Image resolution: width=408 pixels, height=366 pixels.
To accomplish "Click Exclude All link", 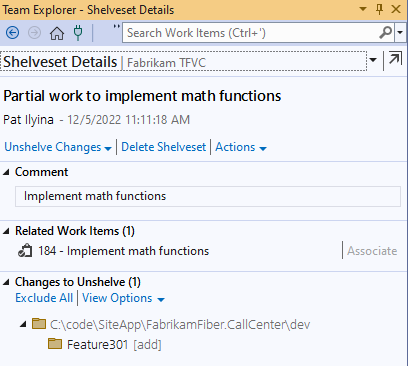I will click(x=44, y=298).
